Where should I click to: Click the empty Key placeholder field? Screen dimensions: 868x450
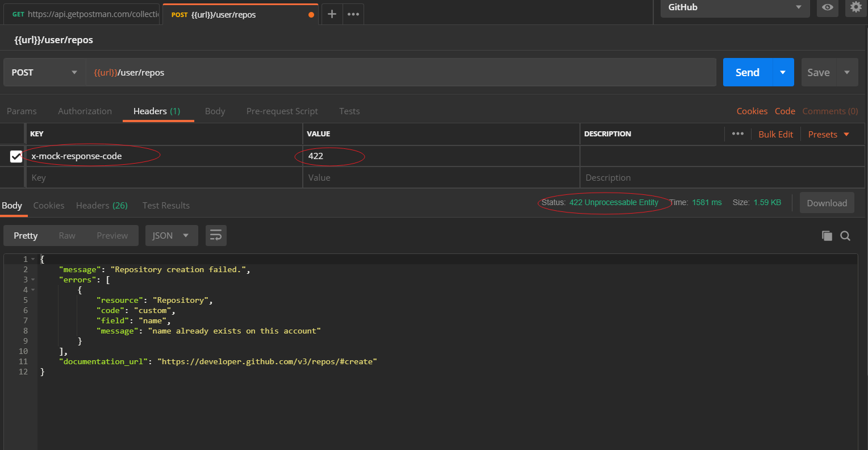(164, 177)
